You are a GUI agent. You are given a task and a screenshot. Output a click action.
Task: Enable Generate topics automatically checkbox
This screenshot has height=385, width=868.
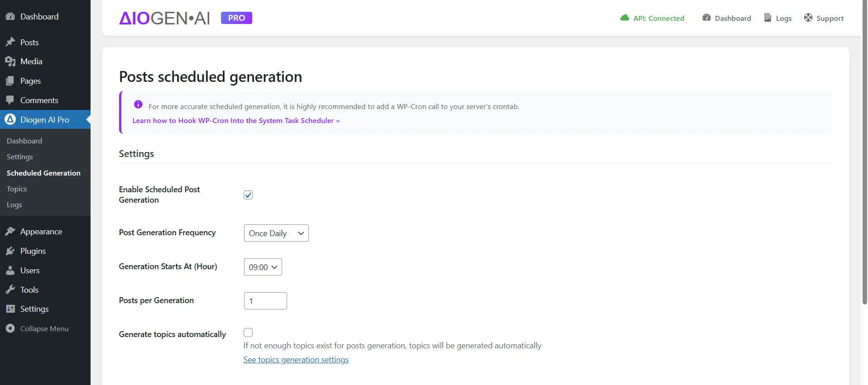248,333
